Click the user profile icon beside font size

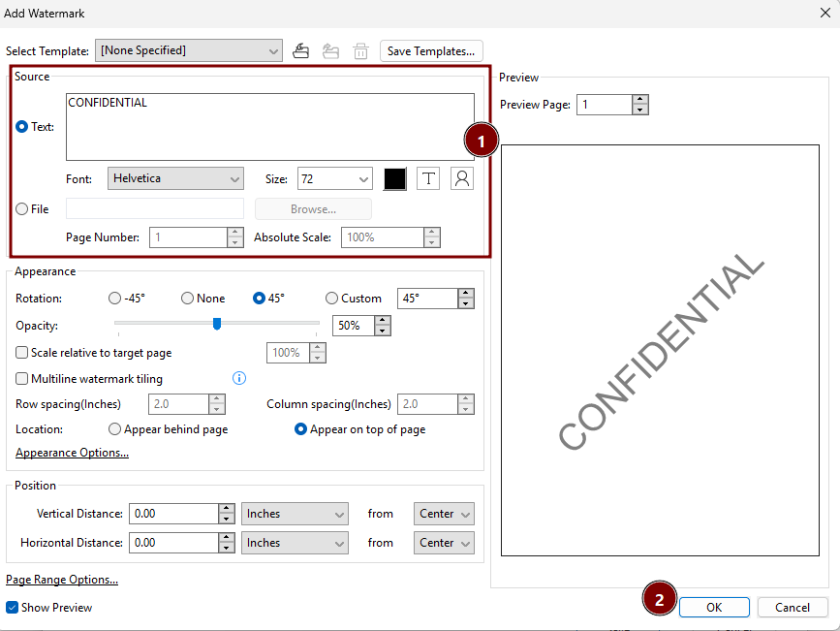pyautogui.click(x=462, y=178)
